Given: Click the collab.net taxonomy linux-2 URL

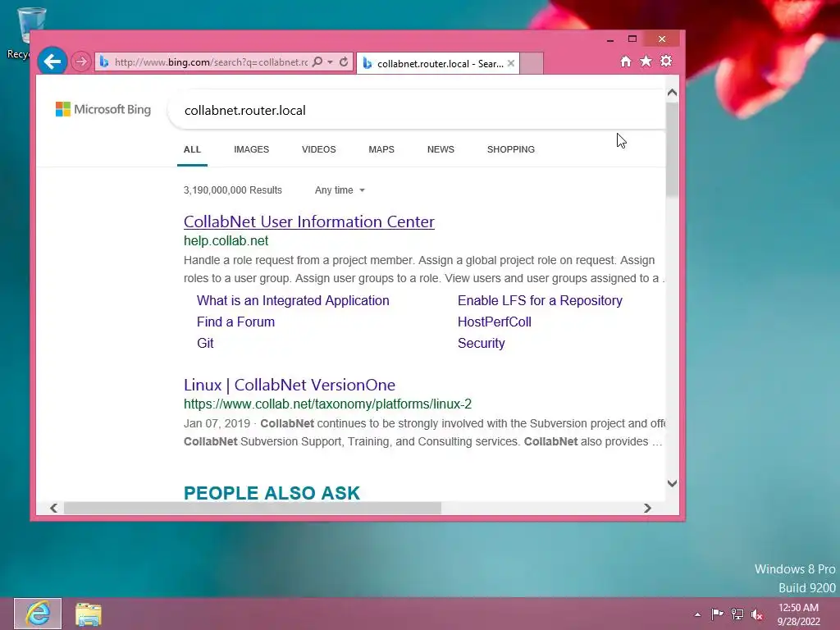Looking at the screenshot, I should coord(327,404).
